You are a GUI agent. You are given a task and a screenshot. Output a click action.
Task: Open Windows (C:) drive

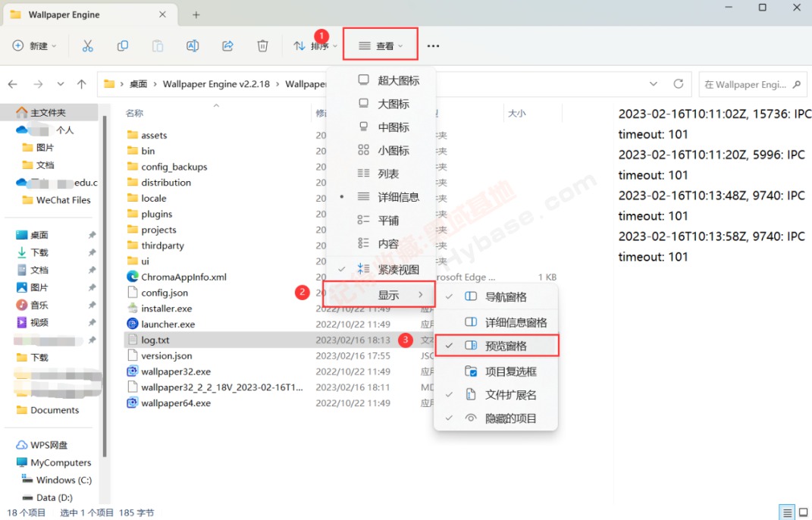56,480
